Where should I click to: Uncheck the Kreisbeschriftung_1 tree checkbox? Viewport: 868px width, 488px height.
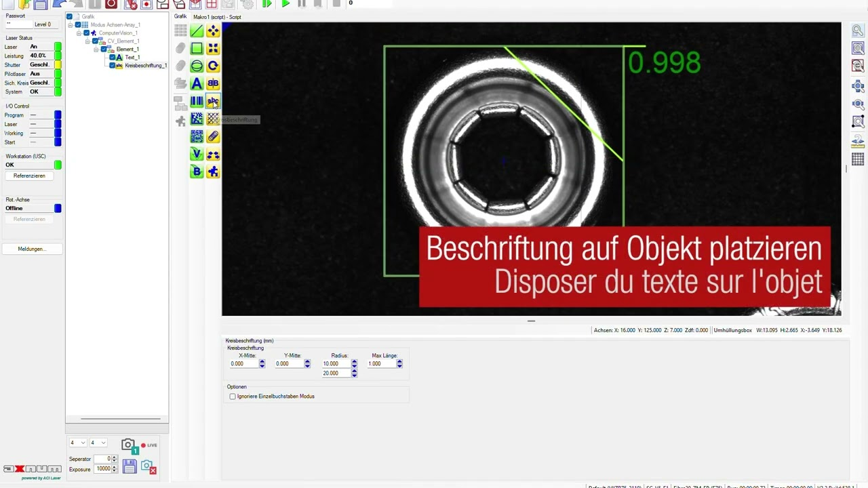coord(113,66)
